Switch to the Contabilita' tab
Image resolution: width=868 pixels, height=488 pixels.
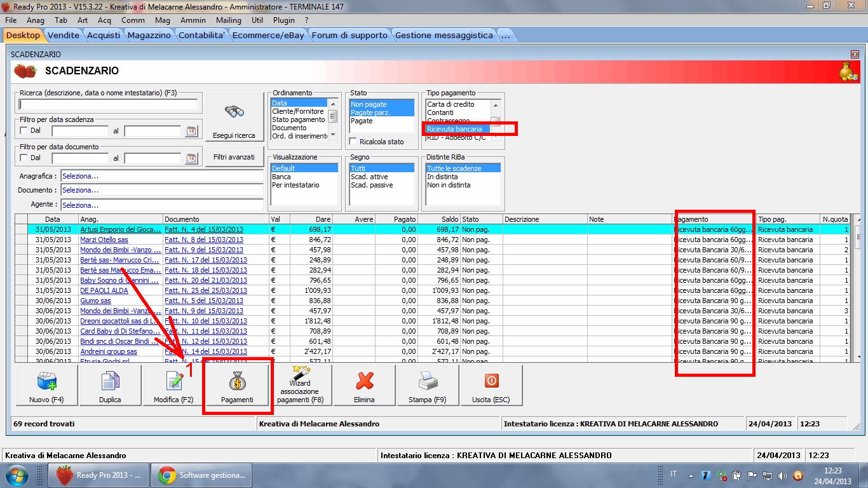click(202, 35)
